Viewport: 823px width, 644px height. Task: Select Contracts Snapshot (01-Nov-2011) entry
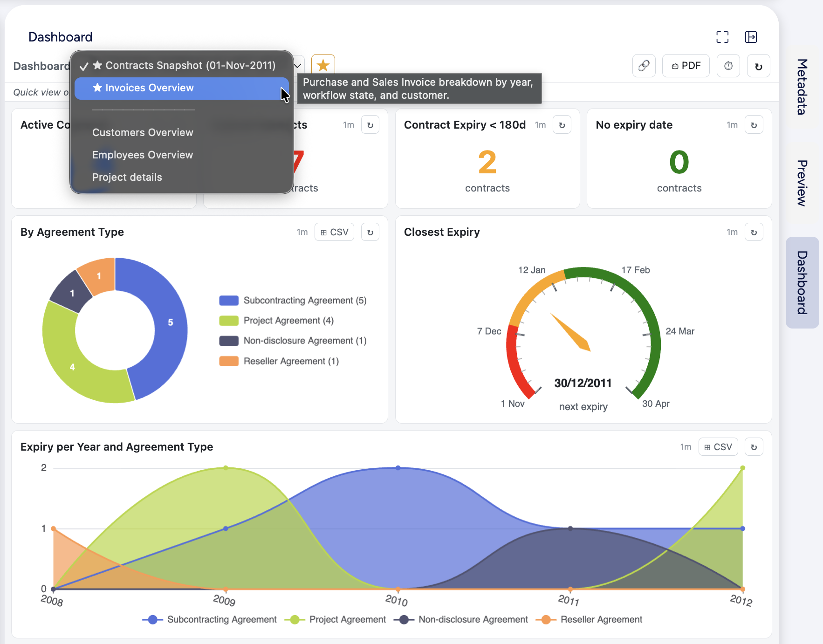point(182,65)
